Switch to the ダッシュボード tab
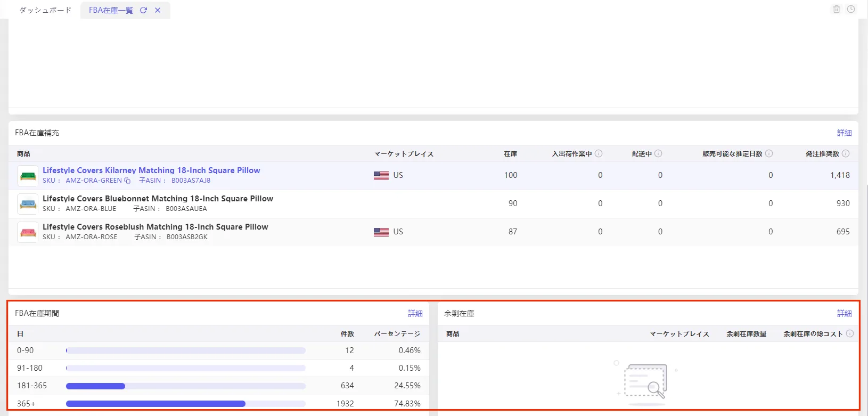Image resolution: width=868 pixels, height=416 pixels. click(45, 10)
